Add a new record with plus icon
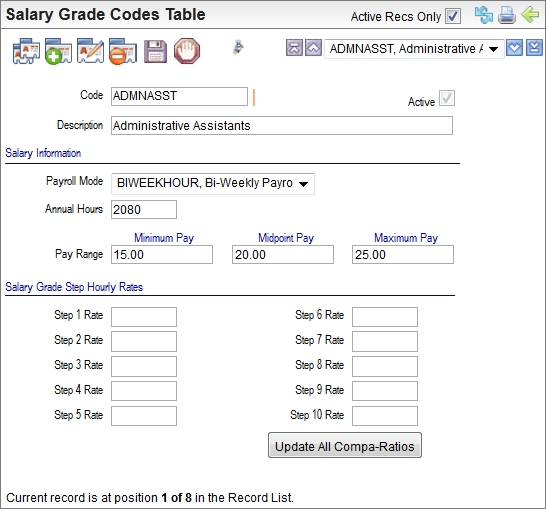The image size is (546, 509). 58,51
